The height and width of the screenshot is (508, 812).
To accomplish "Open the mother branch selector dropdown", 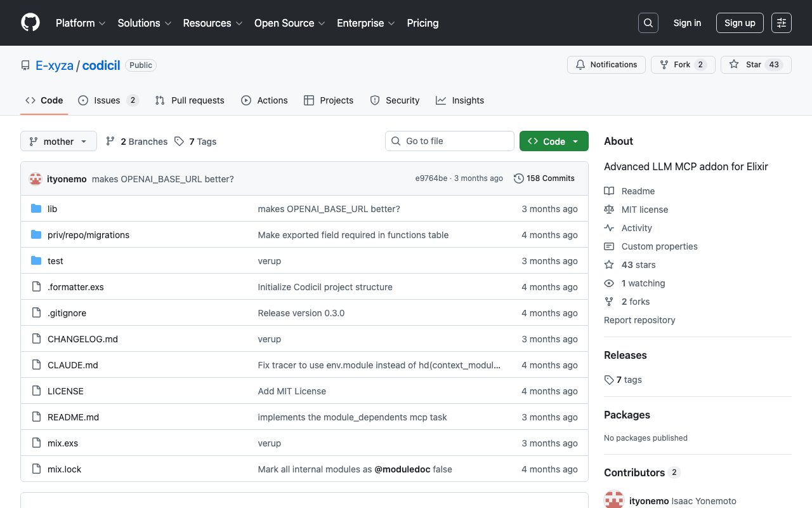I will (58, 141).
